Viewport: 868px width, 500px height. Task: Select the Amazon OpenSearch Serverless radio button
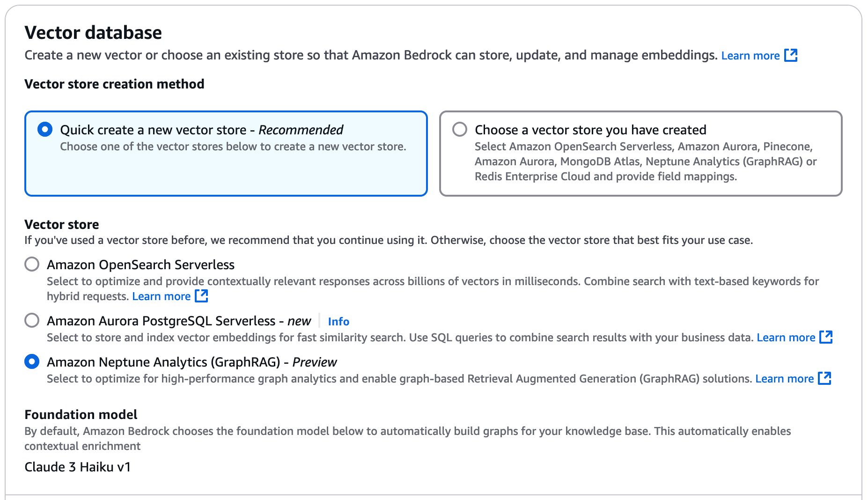coord(32,264)
